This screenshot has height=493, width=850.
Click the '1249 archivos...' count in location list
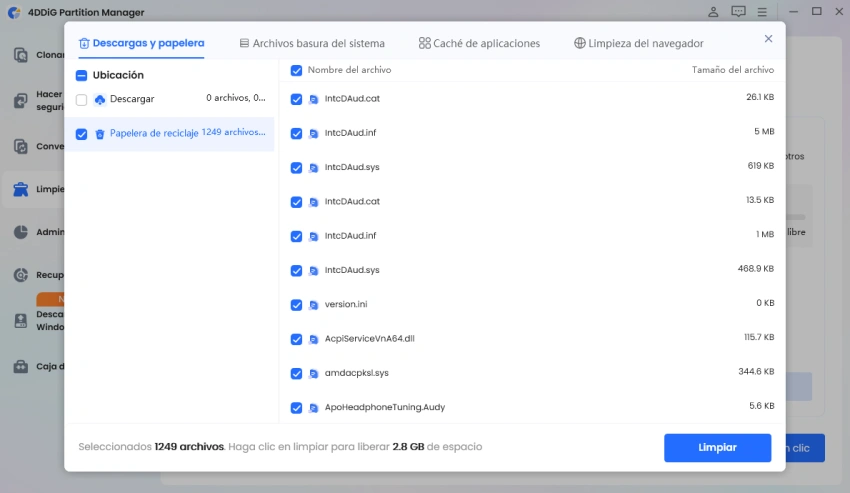233,132
